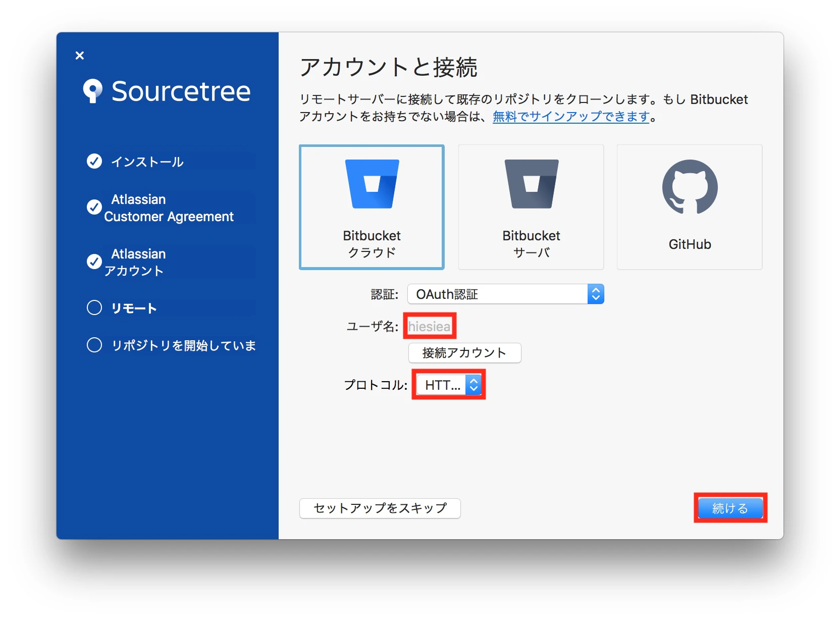This screenshot has height=620, width=840.
Task: Click the アカウントと接続 heading
Action: click(389, 67)
